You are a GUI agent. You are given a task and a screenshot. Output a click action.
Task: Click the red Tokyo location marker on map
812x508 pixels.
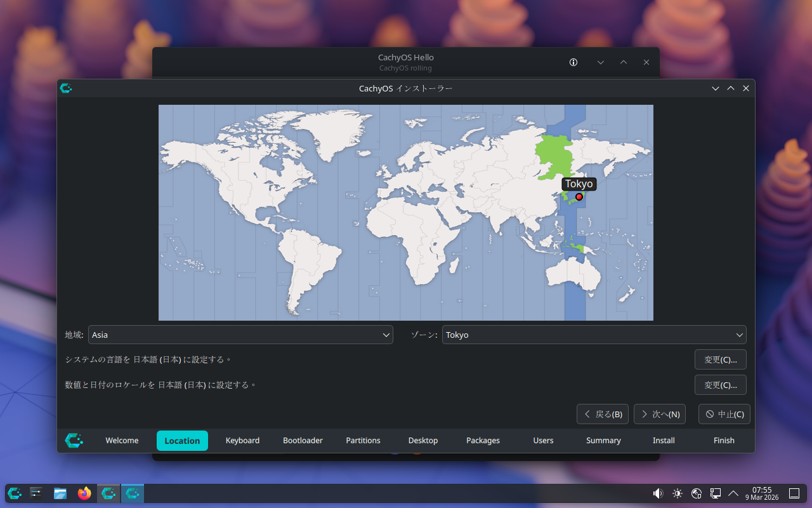579,197
